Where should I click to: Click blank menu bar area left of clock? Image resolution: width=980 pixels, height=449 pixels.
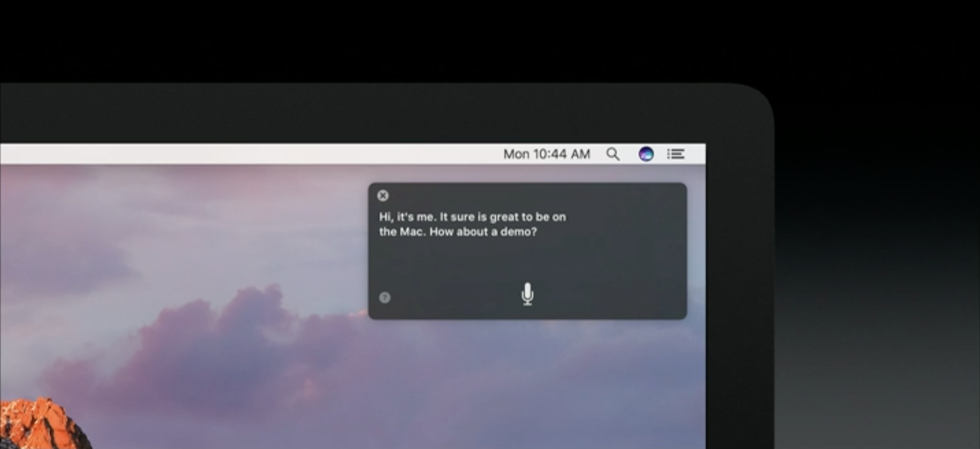pyautogui.click(x=284, y=154)
